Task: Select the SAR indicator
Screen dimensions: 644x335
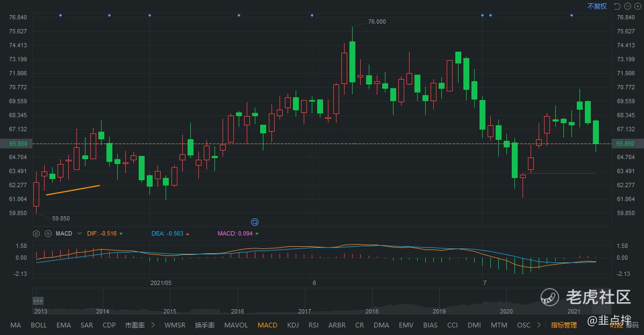Action: (x=87, y=325)
